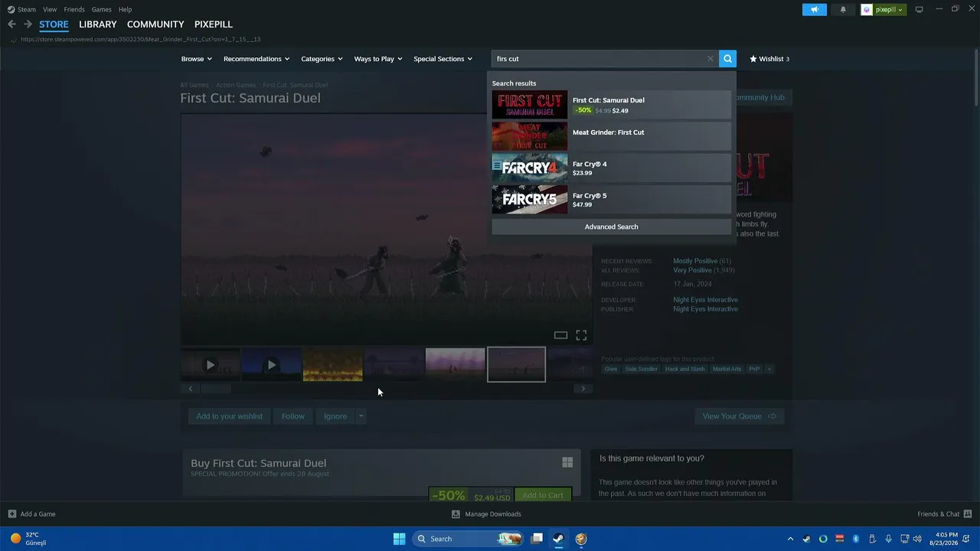Image resolution: width=980 pixels, height=551 pixels.
Task: Open Task View on the taskbar
Action: (x=537, y=539)
